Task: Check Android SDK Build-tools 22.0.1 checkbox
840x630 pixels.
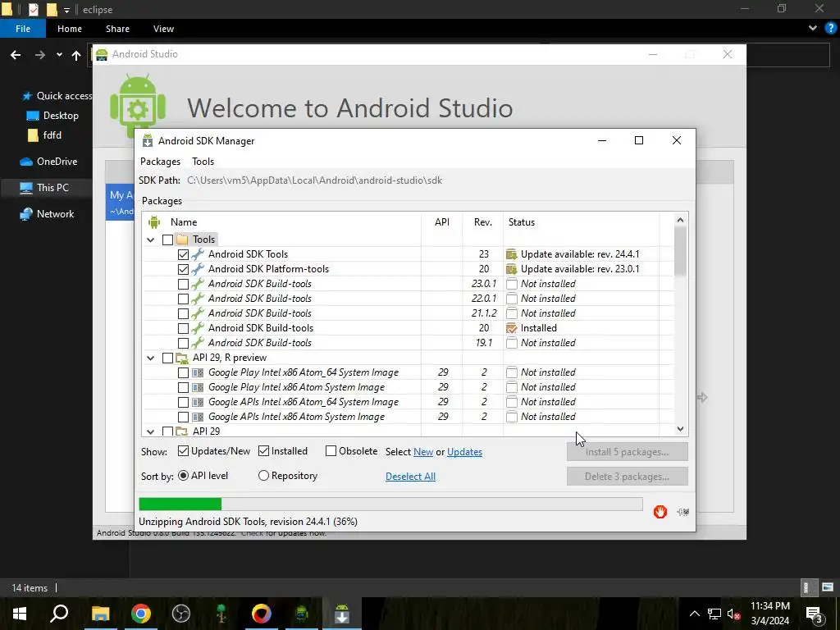Action: (183, 299)
